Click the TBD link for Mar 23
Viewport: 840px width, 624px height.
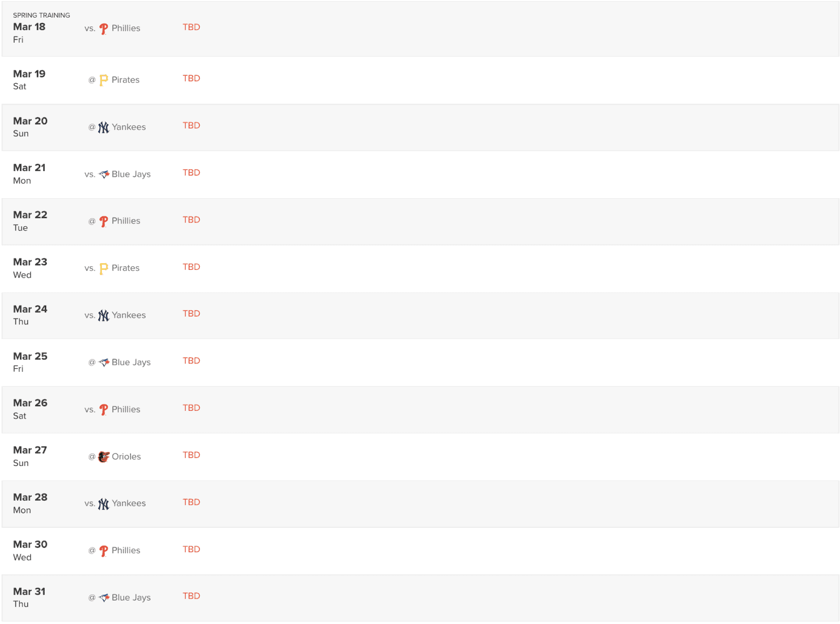pyautogui.click(x=191, y=267)
